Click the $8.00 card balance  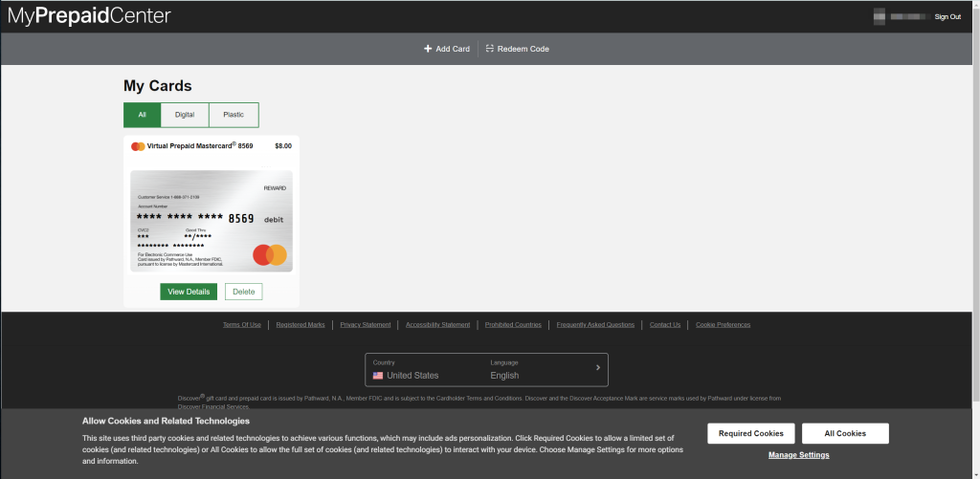[x=283, y=146]
